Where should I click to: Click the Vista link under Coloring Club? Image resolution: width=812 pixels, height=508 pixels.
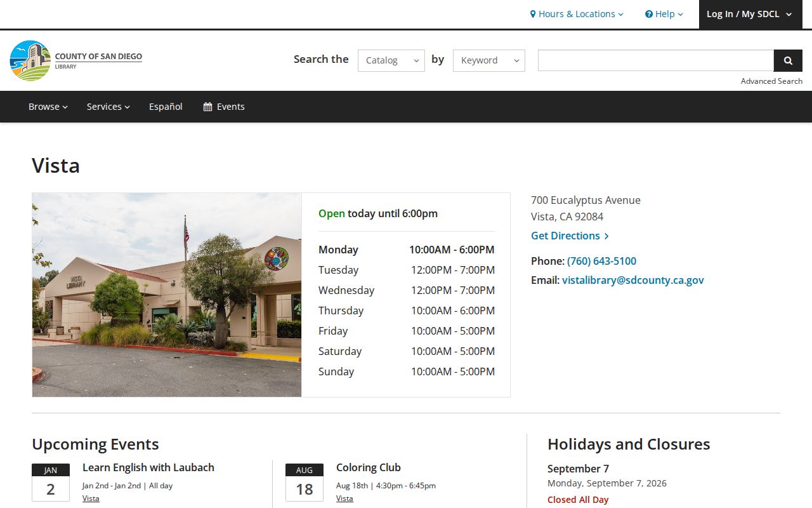click(x=344, y=498)
